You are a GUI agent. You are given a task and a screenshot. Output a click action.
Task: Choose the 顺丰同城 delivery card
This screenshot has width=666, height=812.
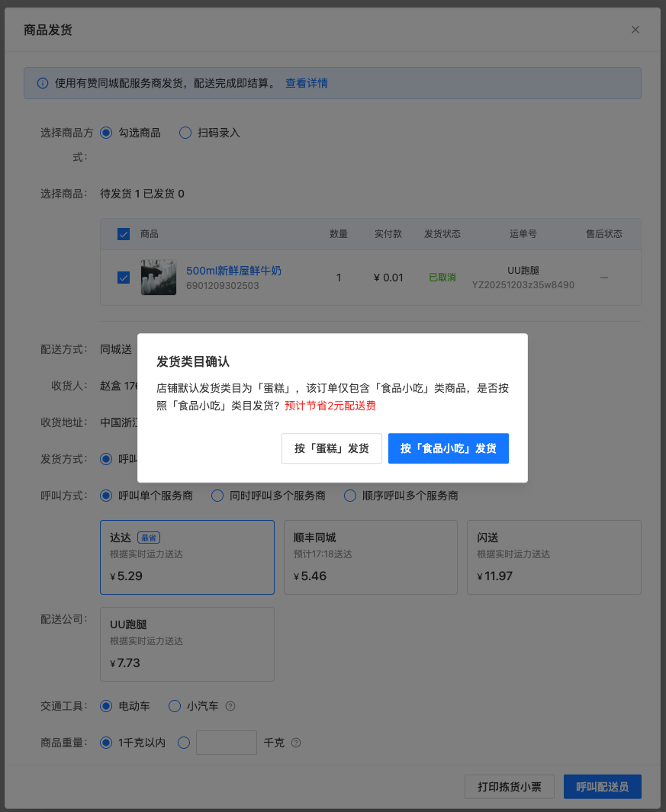[371, 557]
